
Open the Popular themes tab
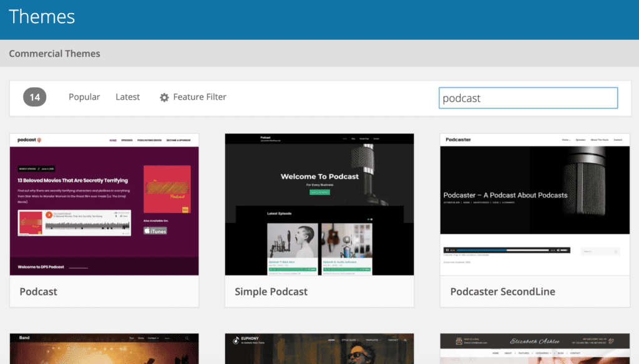click(84, 97)
